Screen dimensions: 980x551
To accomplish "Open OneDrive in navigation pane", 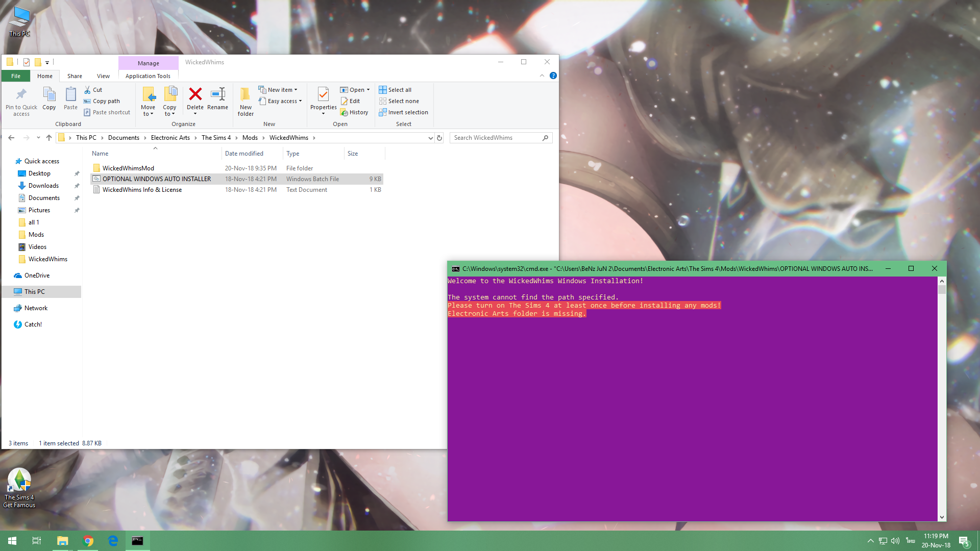I will tap(37, 275).
